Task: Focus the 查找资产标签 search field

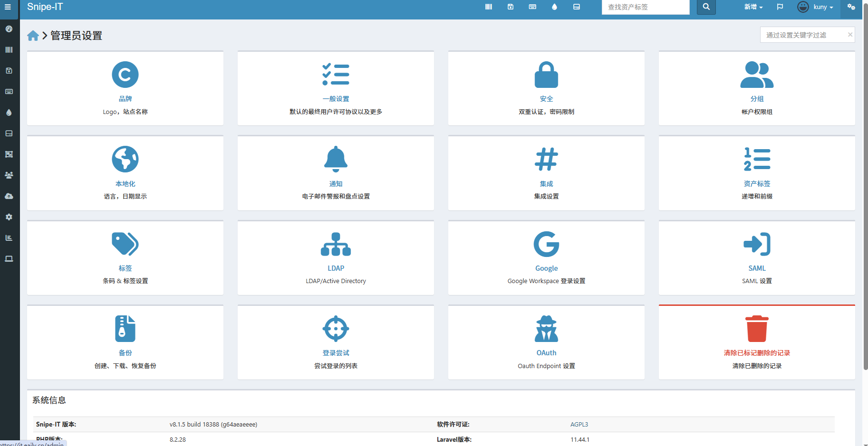Action: (x=646, y=7)
